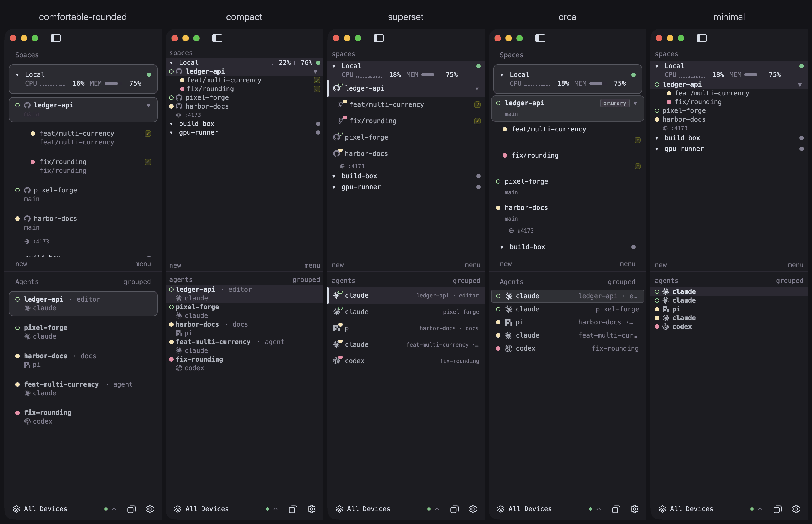This screenshot has width=812, height=524.
Task: Click primary badge on ledger-api in orca
Action: (614, 103)
